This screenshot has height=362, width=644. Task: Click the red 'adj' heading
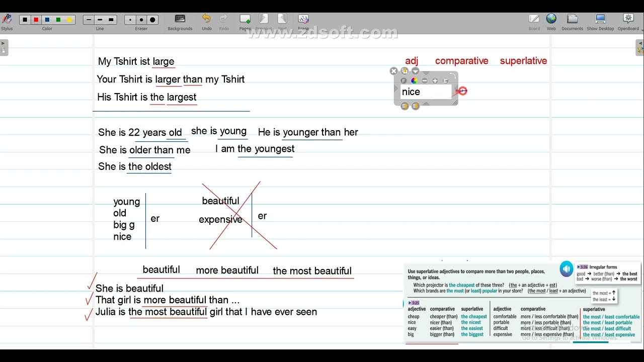pos(412,61)
